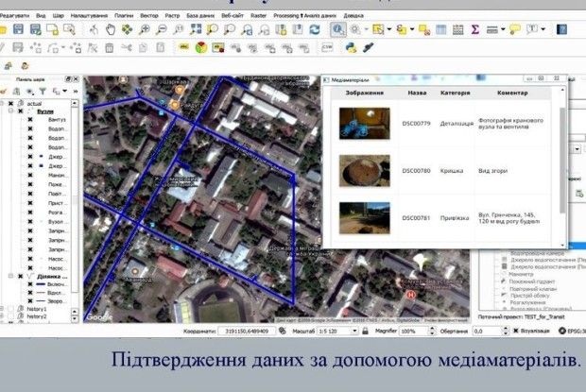Viewport: 586px width, 392px height.
Task: Click Save As floppy with pencil icon
Action: click(35, 29)
